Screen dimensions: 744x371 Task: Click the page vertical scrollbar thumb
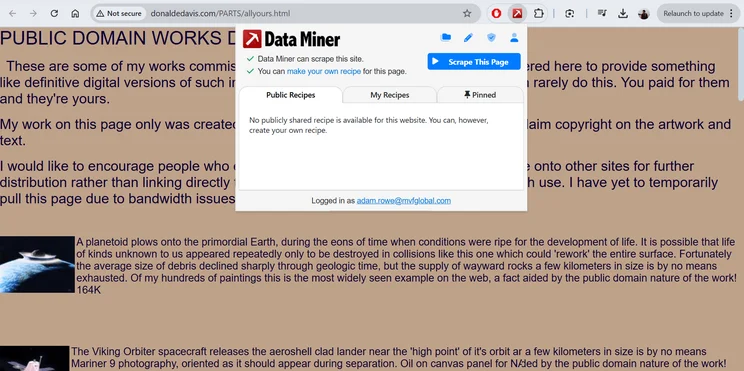(741, 65)
